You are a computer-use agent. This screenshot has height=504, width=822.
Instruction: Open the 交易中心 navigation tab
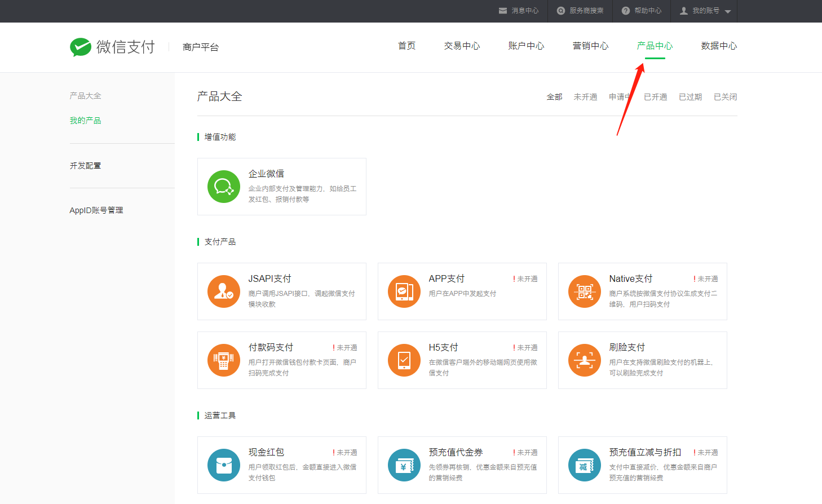tap(462, 46)
